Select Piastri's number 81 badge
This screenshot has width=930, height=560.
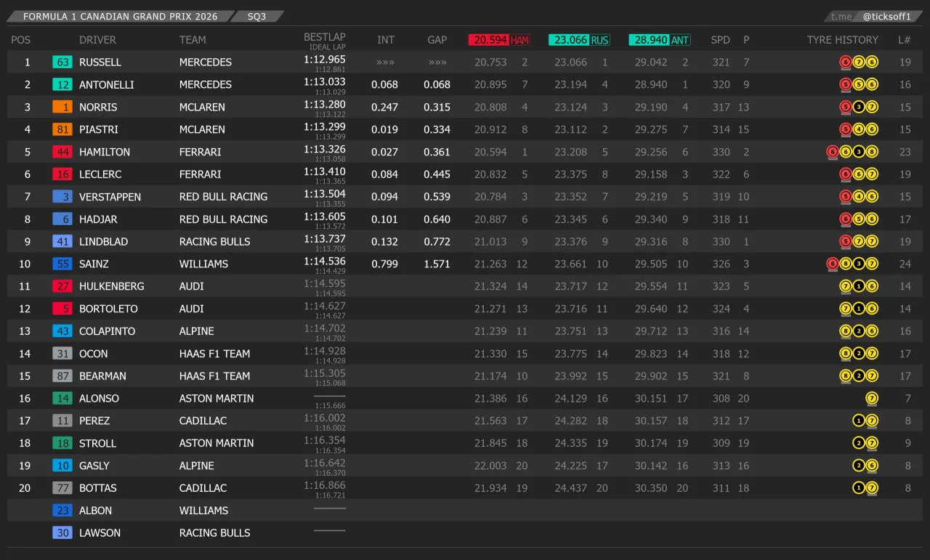click(62, 130)
